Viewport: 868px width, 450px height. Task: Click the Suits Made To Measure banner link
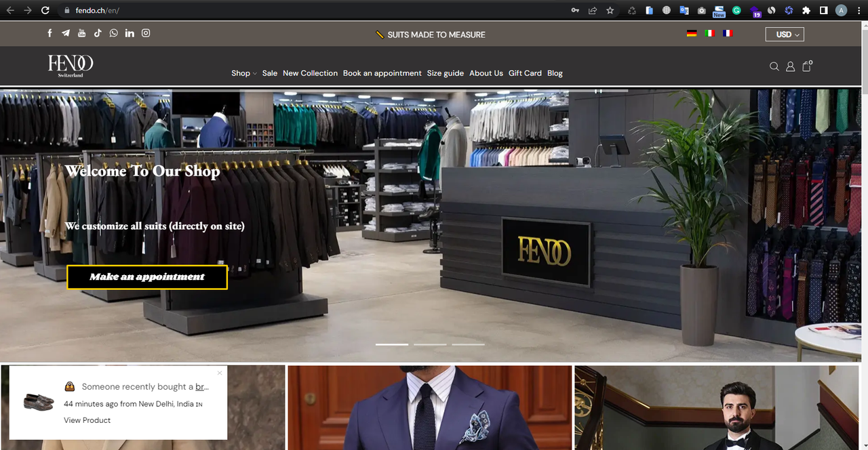pos(431,35)
